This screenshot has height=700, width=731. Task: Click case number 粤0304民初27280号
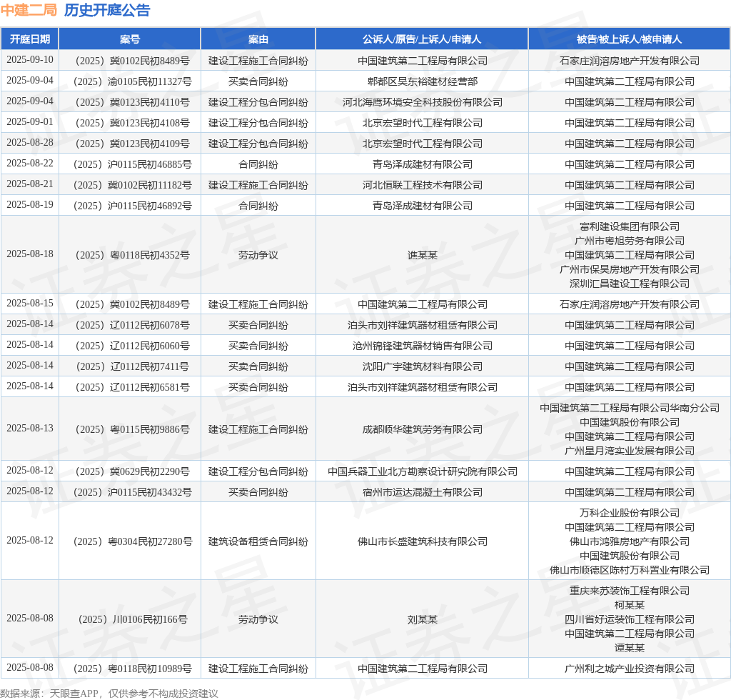[132, 541]
